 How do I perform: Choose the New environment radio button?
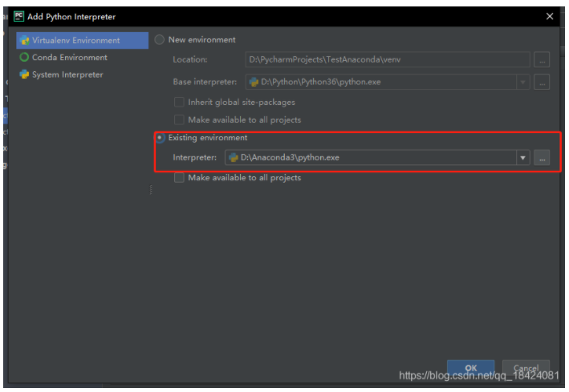click(160, 39)
